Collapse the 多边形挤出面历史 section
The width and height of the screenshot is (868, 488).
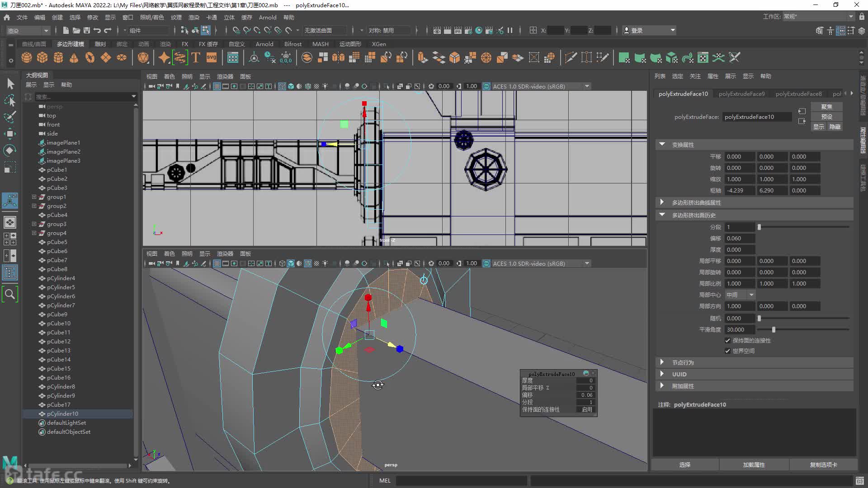662,215
